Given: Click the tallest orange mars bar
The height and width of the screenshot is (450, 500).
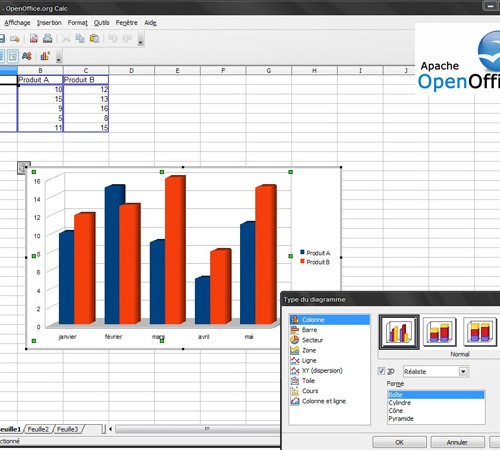Looking at the screenshot, I should [175, 249].
